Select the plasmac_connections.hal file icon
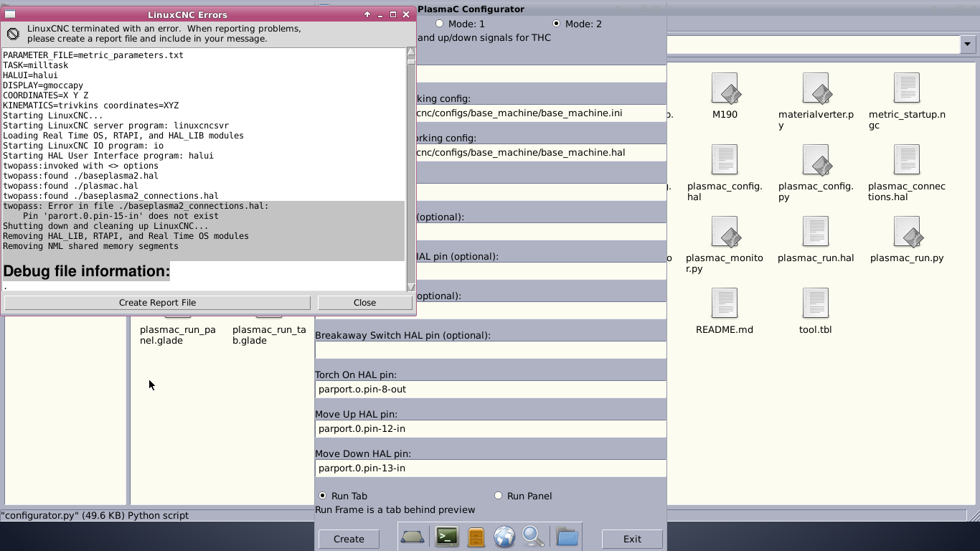Viewport: 980px width, 551px height. (907, 160)
